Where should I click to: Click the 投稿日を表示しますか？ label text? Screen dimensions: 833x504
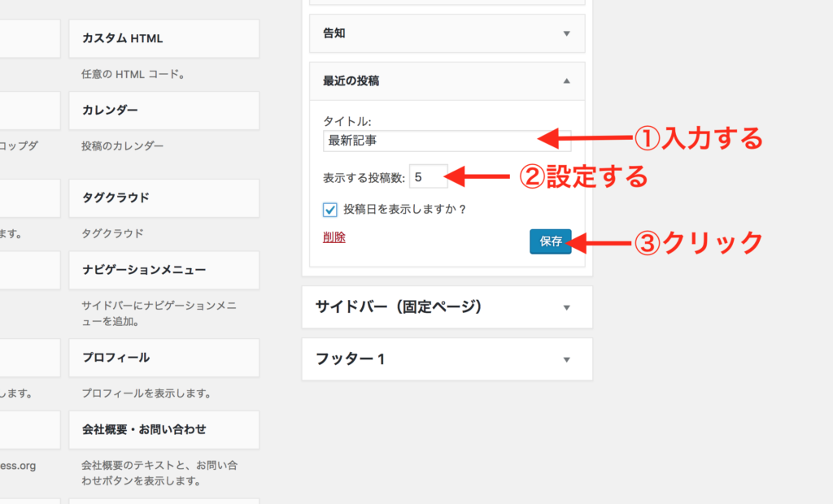[x=404, y=210]
